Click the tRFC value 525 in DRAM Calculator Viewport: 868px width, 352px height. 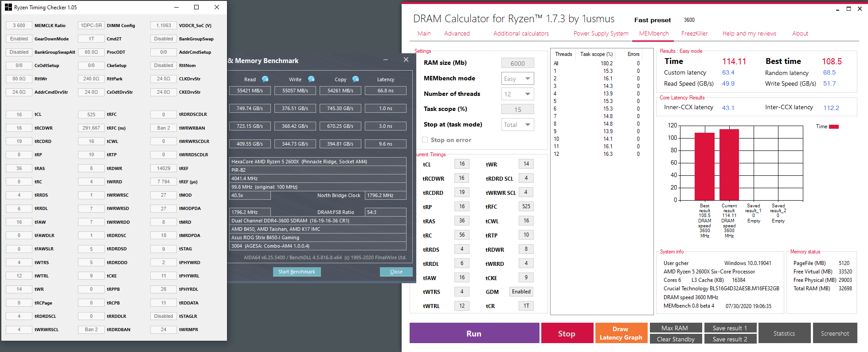click(526, 206)
